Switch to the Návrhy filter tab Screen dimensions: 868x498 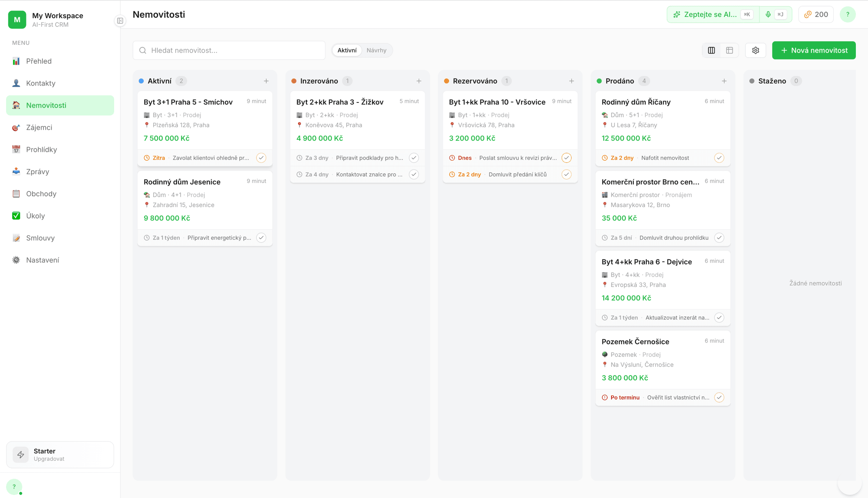(376, 50)
